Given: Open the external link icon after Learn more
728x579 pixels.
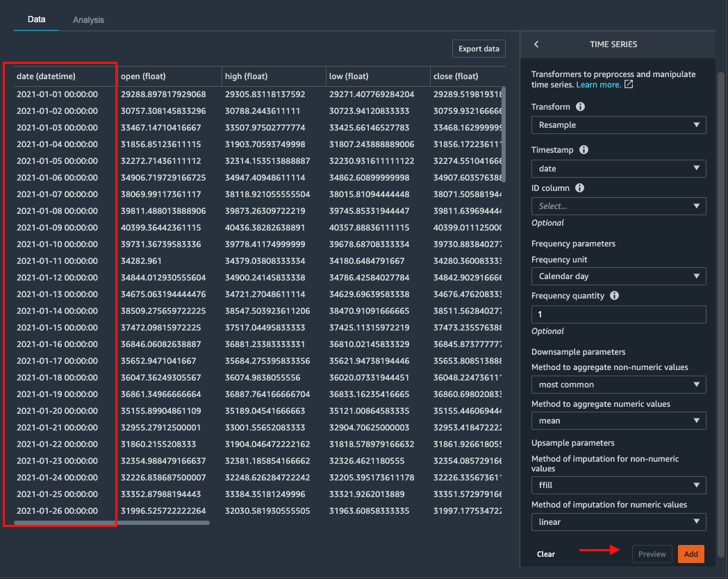Looking at the screenshot, I should tap(629, 85).
